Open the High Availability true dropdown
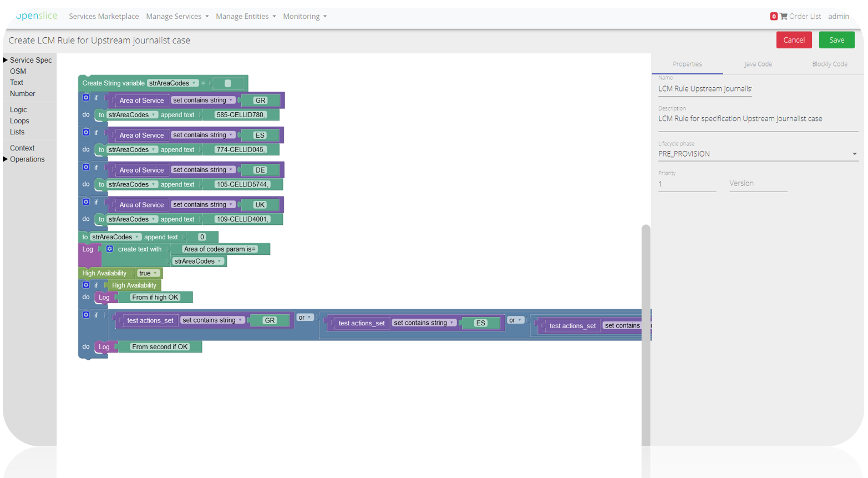868x478 pixels. click(x=148, y=273)
